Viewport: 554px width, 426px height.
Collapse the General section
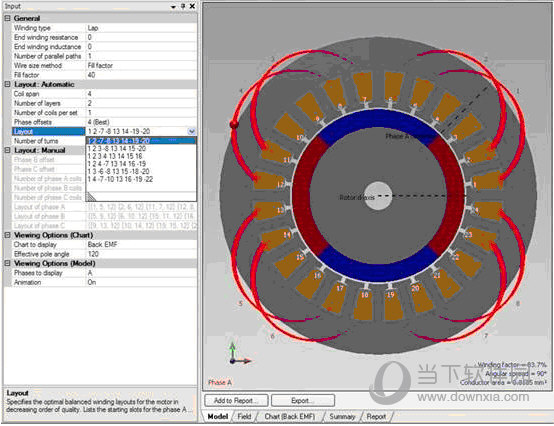(7, 18)
